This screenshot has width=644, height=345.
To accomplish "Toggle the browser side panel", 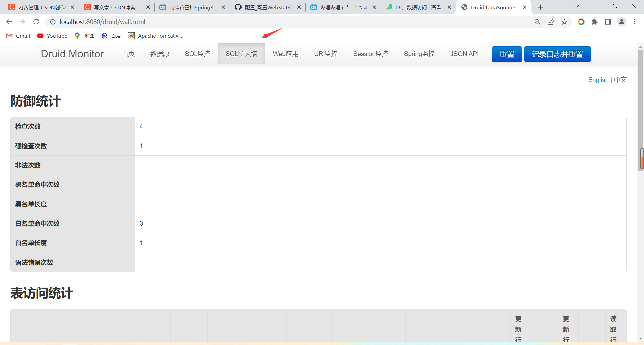I will tap(608, 22).
